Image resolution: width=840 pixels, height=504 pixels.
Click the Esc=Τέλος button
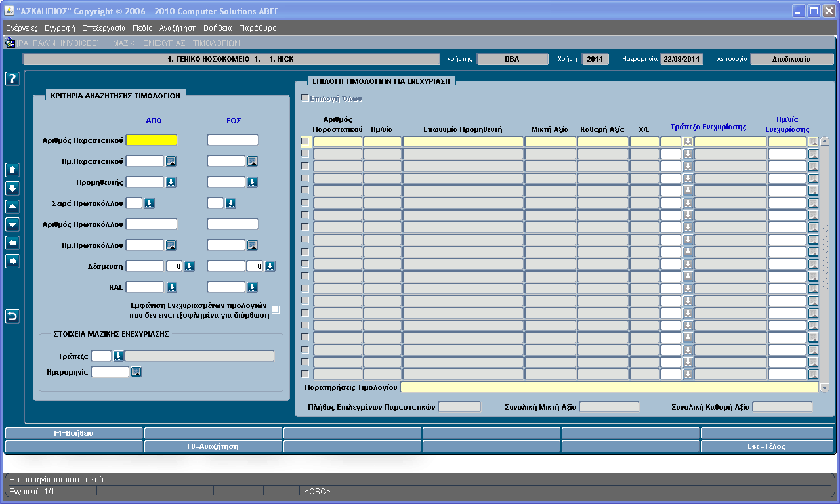pos(766,446)
